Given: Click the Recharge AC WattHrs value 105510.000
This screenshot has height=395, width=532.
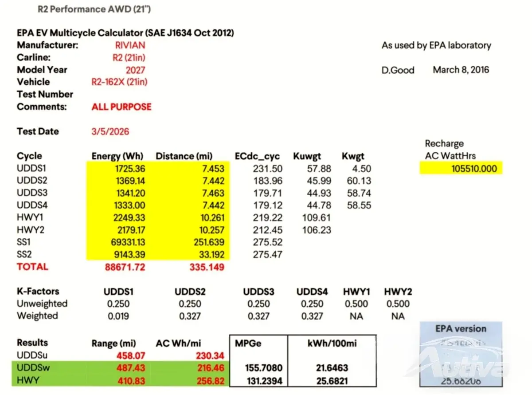Looking at the screenshot, I should tap(474, 169).
